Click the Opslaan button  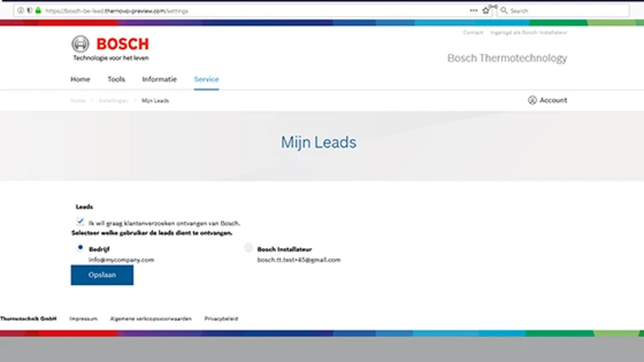[102, 275]
